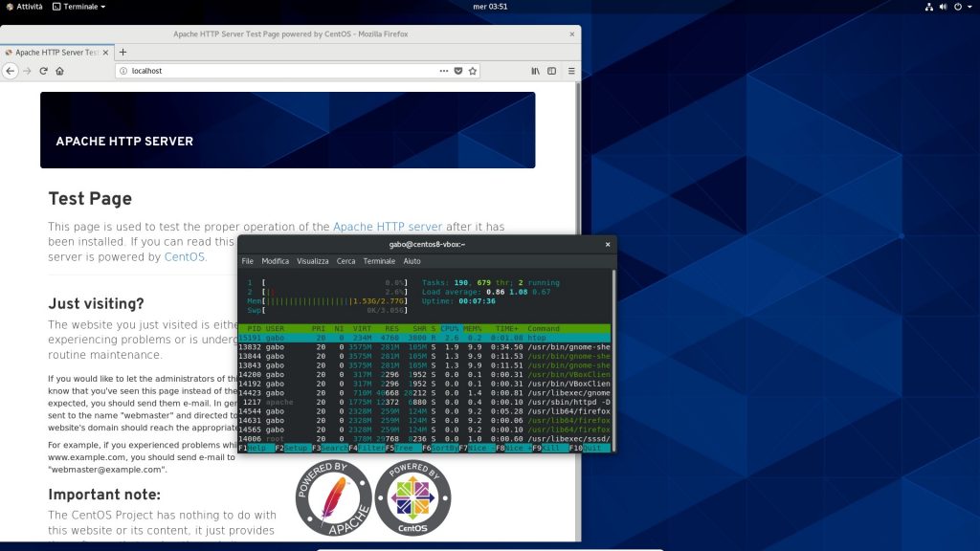Show the Firefox sidebars
This screenshot has width=980, height=551.
pos(552,71)
